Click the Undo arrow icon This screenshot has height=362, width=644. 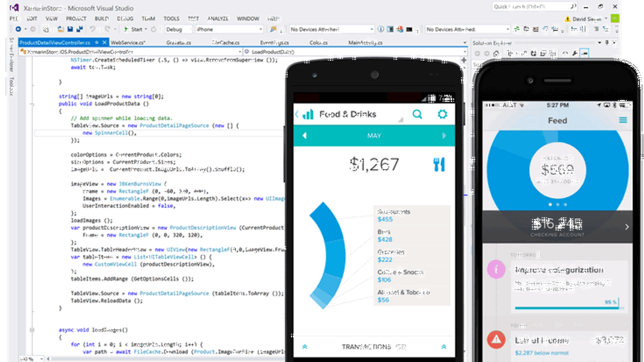pyautogui.click(x=93, y=29)
